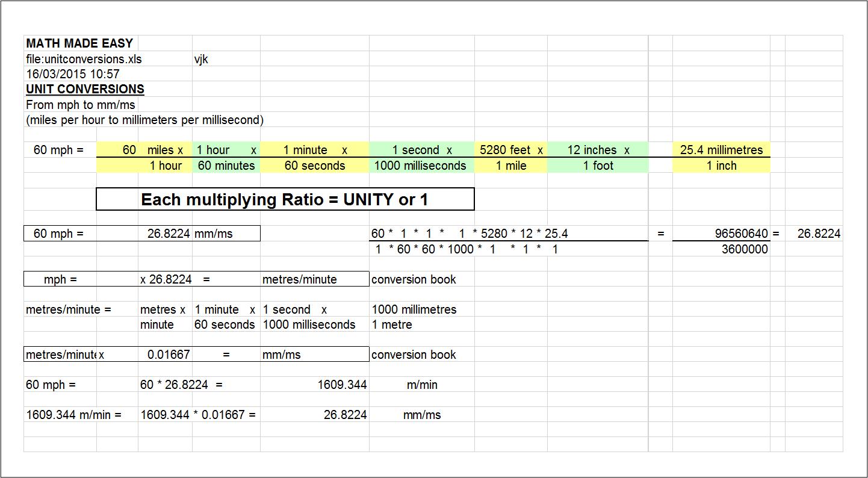
Task: Click the yellow 1 inch cell
Action: 721,166
